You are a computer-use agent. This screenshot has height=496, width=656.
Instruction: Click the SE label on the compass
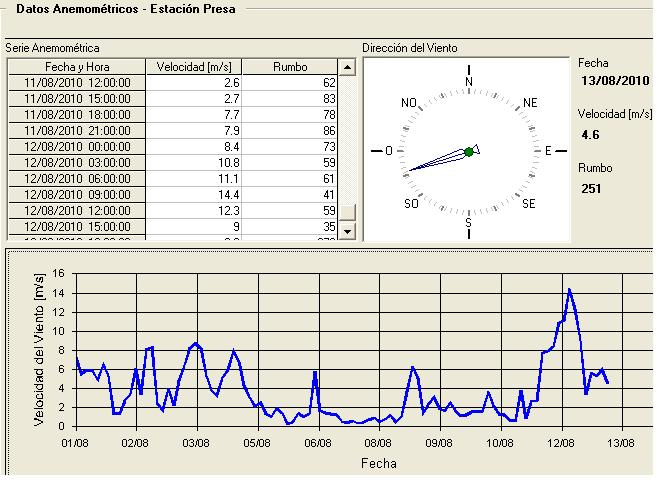coord(530,204)
